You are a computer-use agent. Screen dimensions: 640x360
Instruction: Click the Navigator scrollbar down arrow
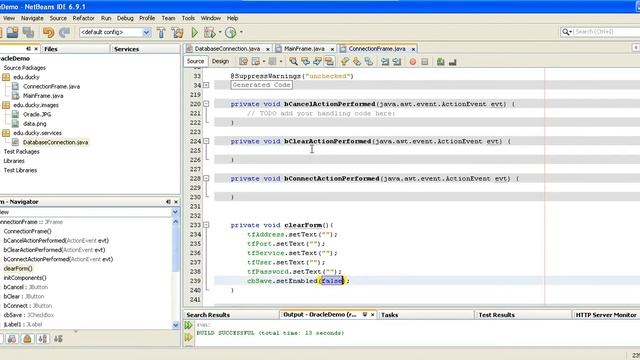tap(176, 325)
